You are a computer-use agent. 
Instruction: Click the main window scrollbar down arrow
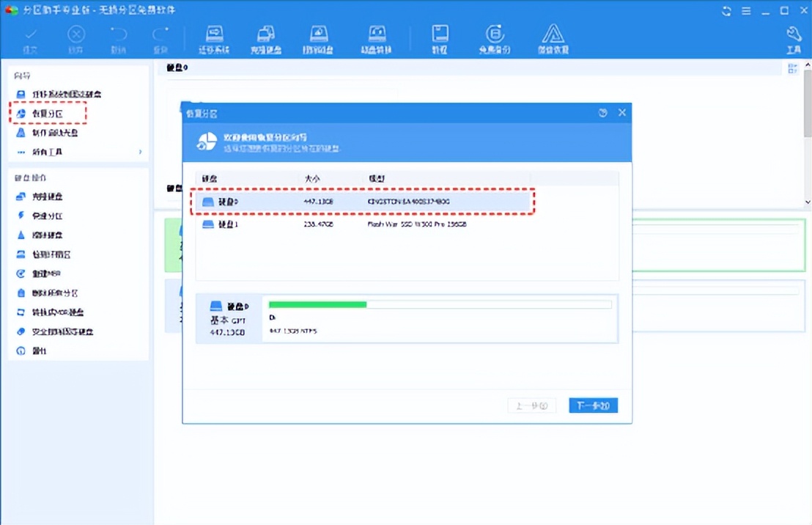point(808,202)
